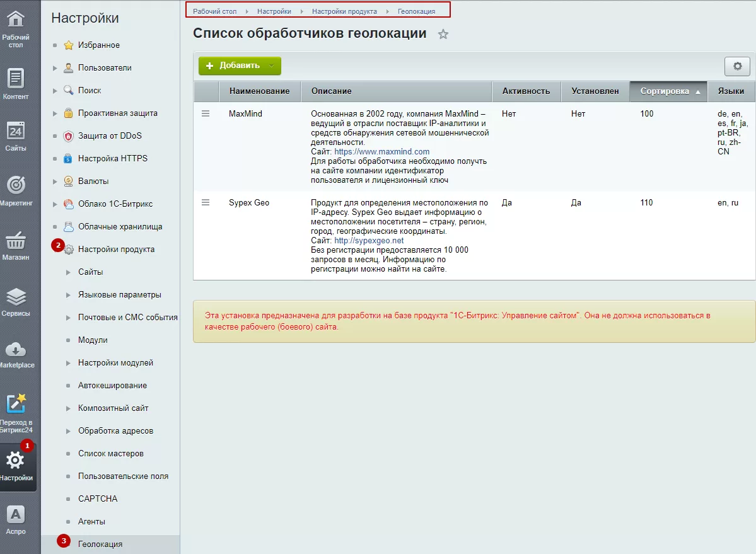Expand the Почтовые и СМС события arrow

[x=68, y=318]
